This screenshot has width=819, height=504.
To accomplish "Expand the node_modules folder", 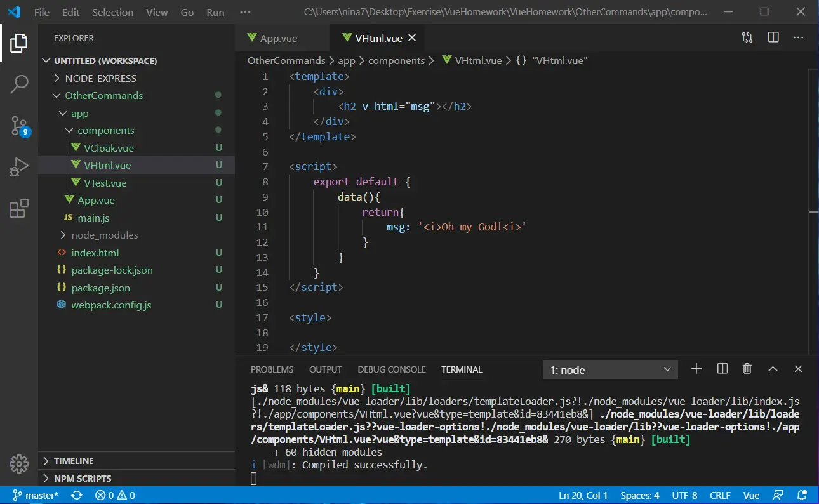I will tap(104, 235).
